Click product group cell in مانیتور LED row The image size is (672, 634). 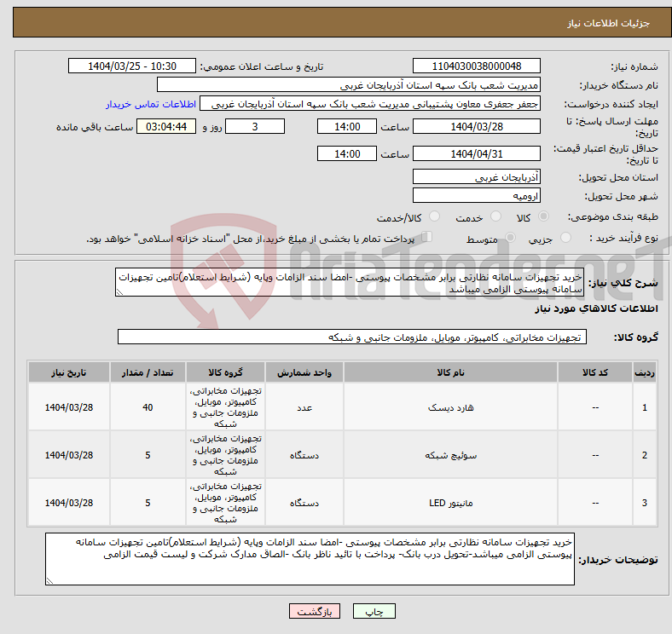pyautogui.click(x=225, y=503)
